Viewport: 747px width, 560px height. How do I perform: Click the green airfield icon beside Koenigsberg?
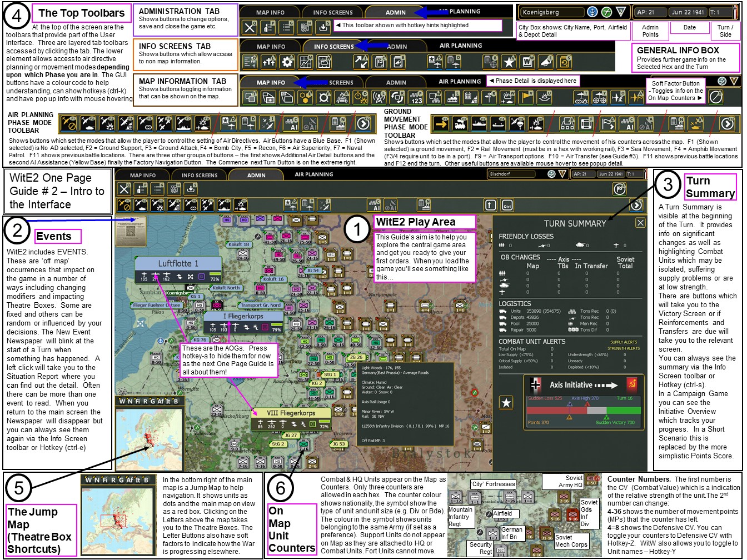[607, 12]
